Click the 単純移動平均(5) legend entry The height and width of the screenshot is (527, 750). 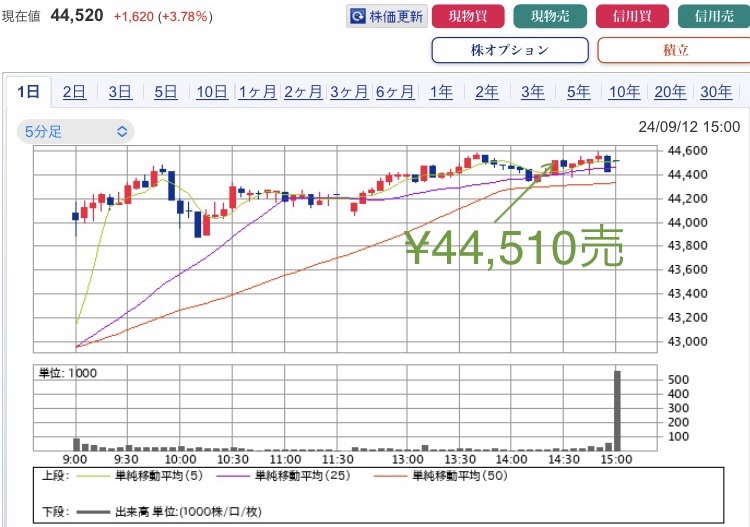(x=140, y=476)
